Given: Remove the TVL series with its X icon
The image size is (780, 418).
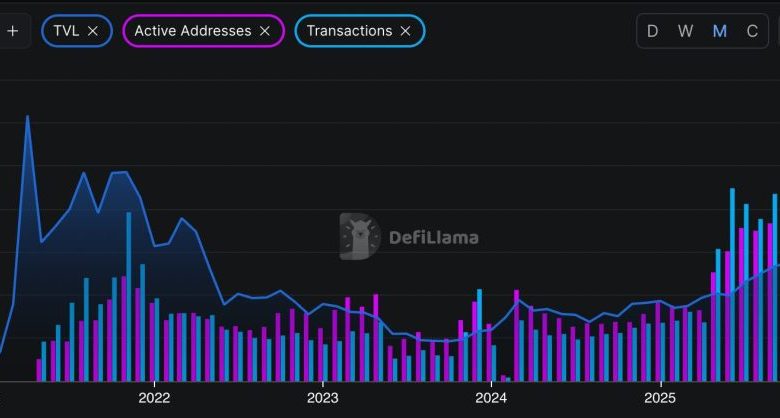Looking at the screenshot, I should [93, 31].
